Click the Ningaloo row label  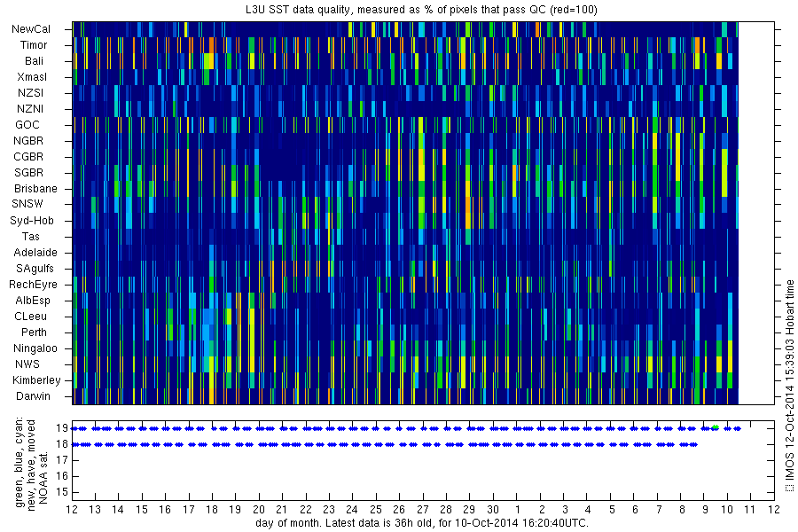tap(35, 348)
